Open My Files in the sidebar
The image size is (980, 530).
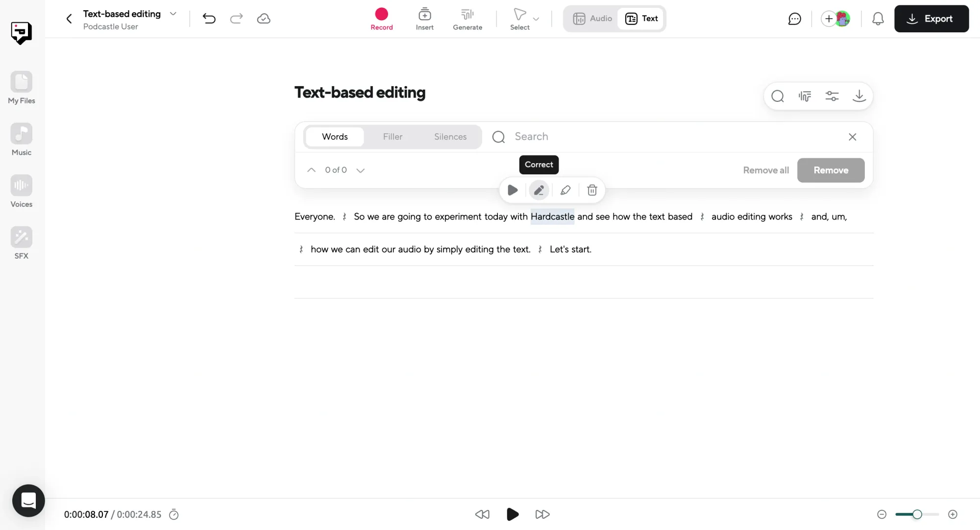[21, 87]
